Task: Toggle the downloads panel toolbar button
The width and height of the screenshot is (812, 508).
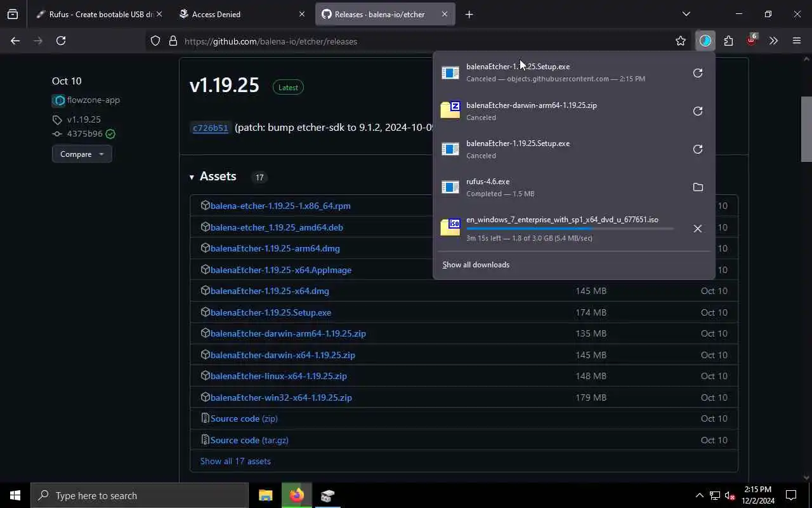Action: coord(705,41)
